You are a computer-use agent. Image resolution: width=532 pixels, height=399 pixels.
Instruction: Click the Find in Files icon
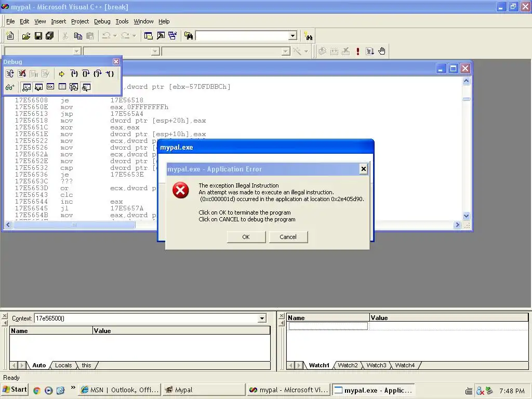click(x=188, y=36)
